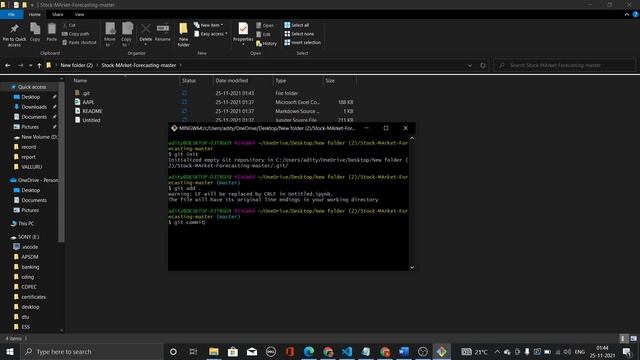This screenshot has width=640, height=360.
Task: Select This PC in navigation pane
Action: (26, 224)
